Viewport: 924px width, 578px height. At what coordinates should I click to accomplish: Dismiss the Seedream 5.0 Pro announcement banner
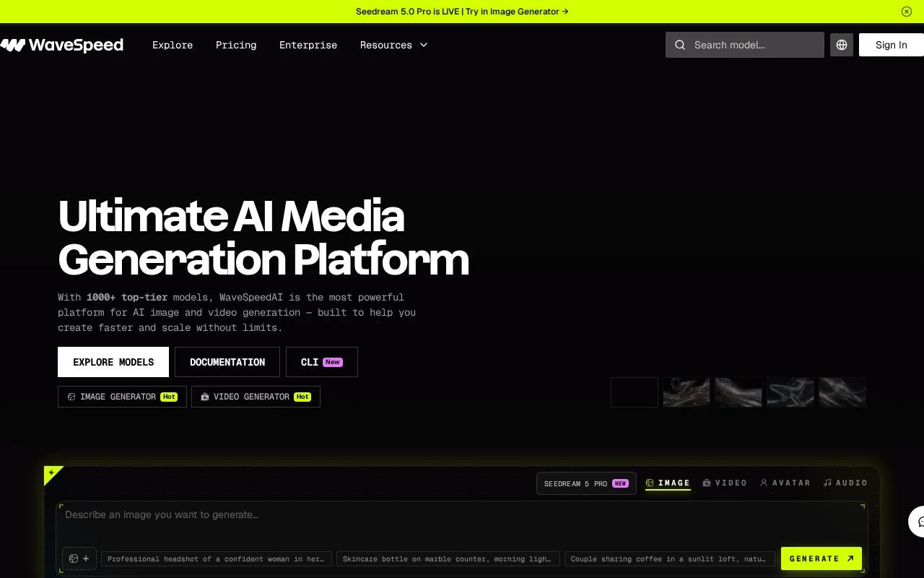[x=907, y=12]
